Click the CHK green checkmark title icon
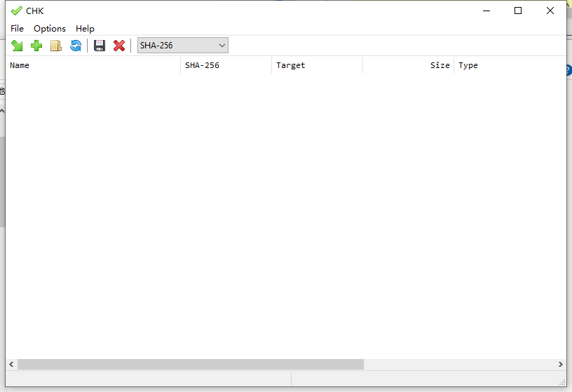 coord(17,11)
